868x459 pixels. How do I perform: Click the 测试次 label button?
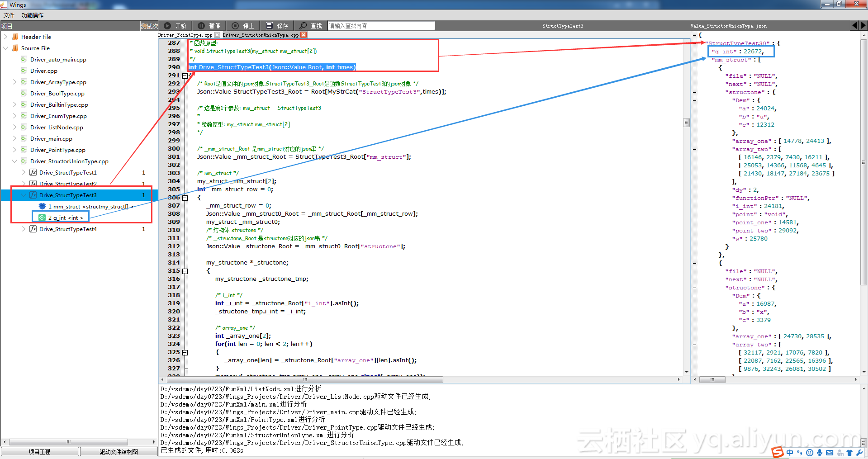pos(149,26)
